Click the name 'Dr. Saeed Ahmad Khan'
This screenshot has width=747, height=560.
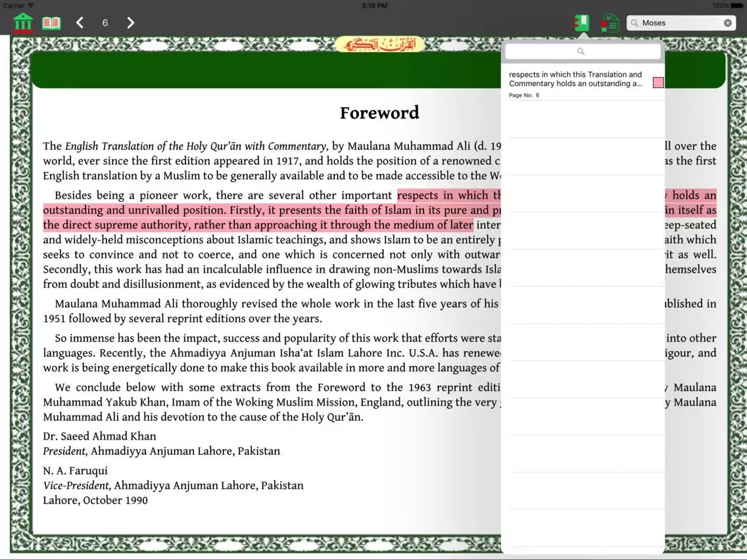(99, 436)
